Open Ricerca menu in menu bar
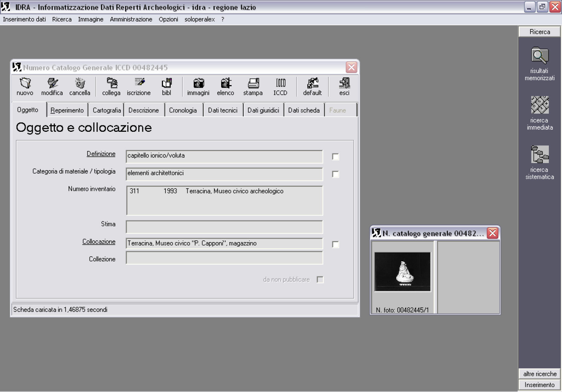 62,19
